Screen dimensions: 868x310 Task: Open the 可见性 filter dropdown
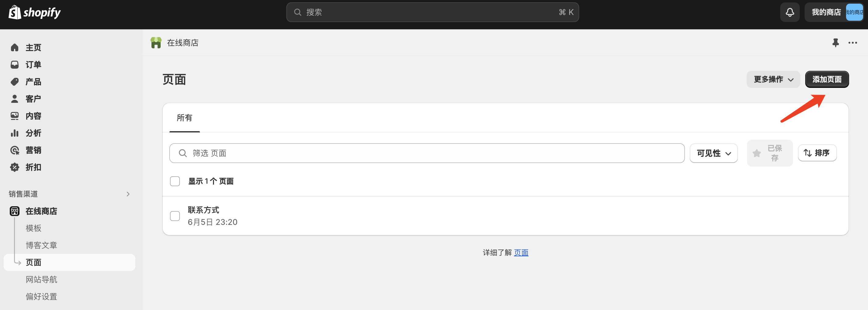tap(713, 153)
